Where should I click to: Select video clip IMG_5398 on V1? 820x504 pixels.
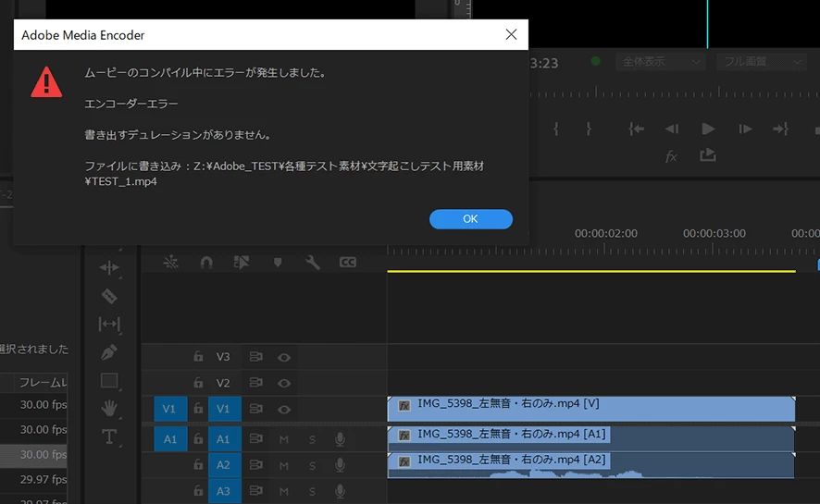(x=591, y=409)
